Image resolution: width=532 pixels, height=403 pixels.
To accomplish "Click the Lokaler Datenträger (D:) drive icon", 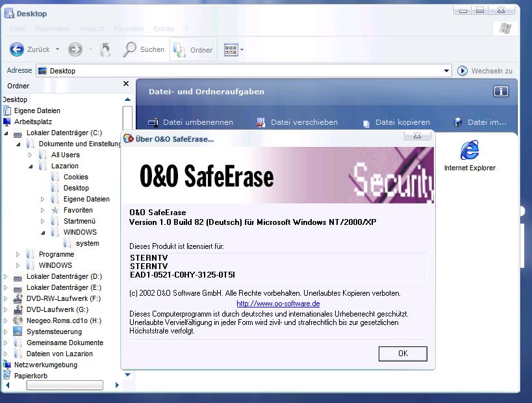I will [x=18, y=278].
